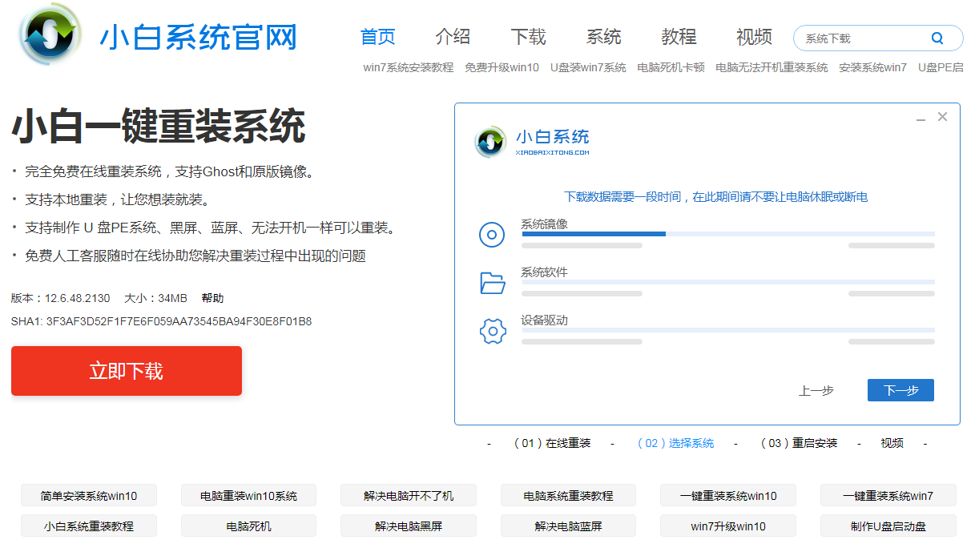Click the installer window's 小白系统 logo
979x560 pixels.
point(491,142)
